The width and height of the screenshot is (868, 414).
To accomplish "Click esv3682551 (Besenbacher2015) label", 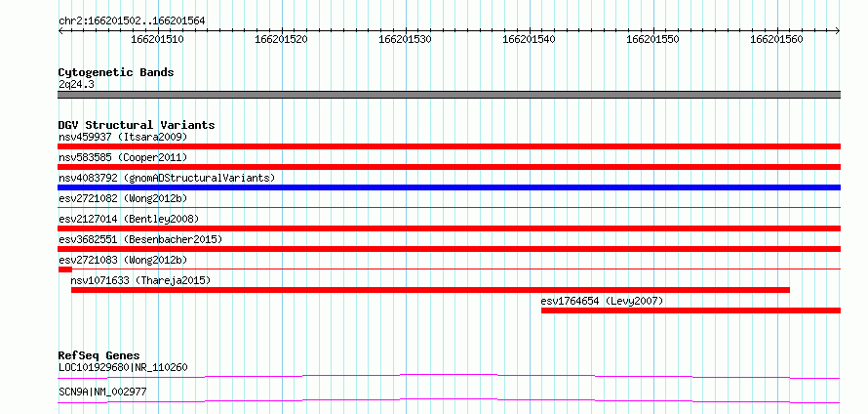I will tap(140, 239).
